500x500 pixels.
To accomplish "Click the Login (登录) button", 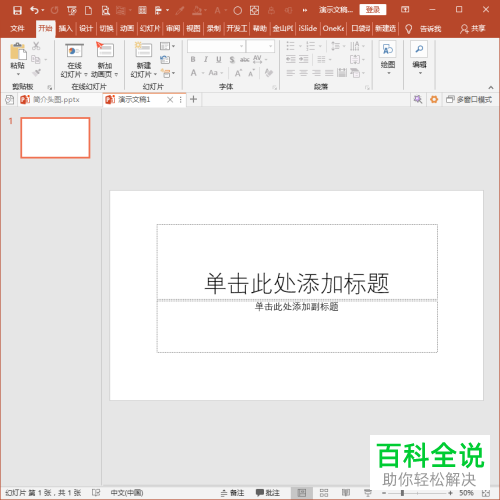I will 373,10.
